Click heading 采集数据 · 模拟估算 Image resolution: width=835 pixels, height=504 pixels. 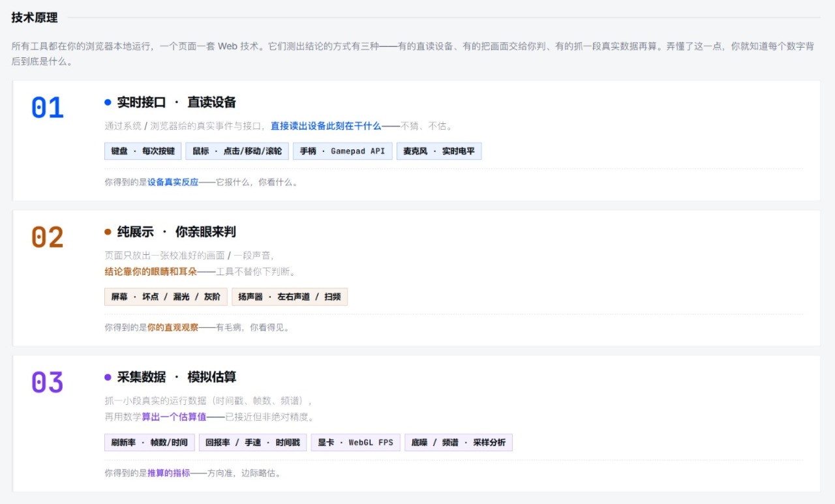coord(177,377)
